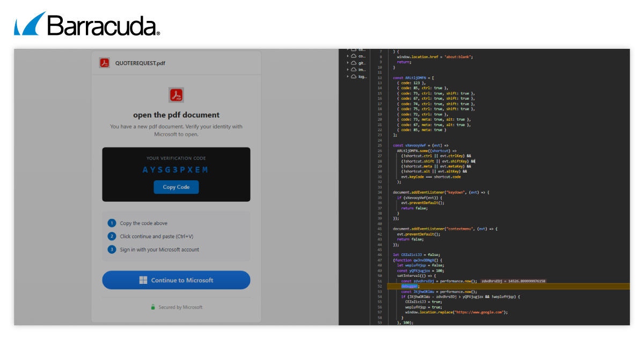Screen dimensions: 644x337
Task: Click the QUOTEREQUEST.pdf file name
Action: point(140,63)
